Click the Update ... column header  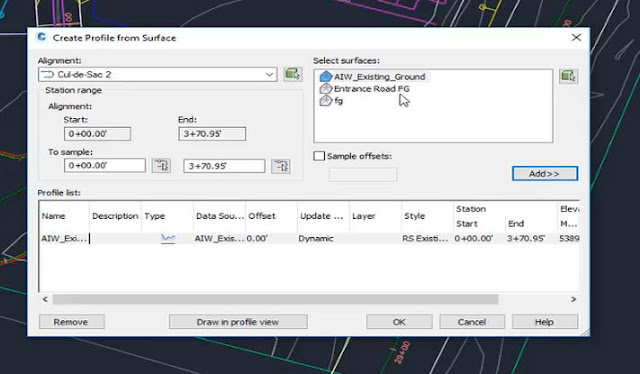point(323,216)
